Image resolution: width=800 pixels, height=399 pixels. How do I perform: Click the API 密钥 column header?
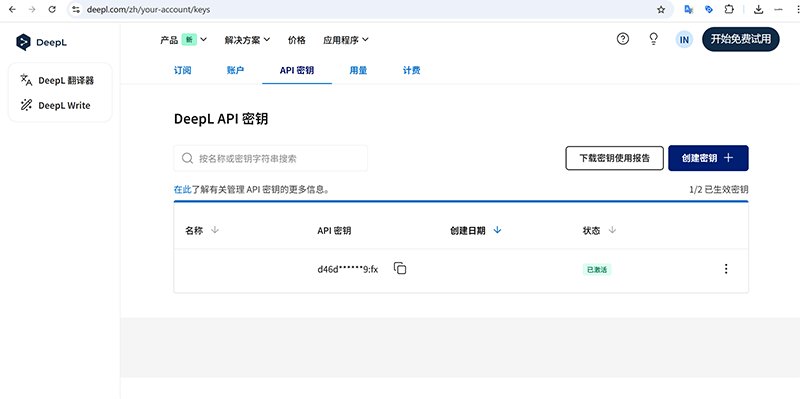coord(334,231)
